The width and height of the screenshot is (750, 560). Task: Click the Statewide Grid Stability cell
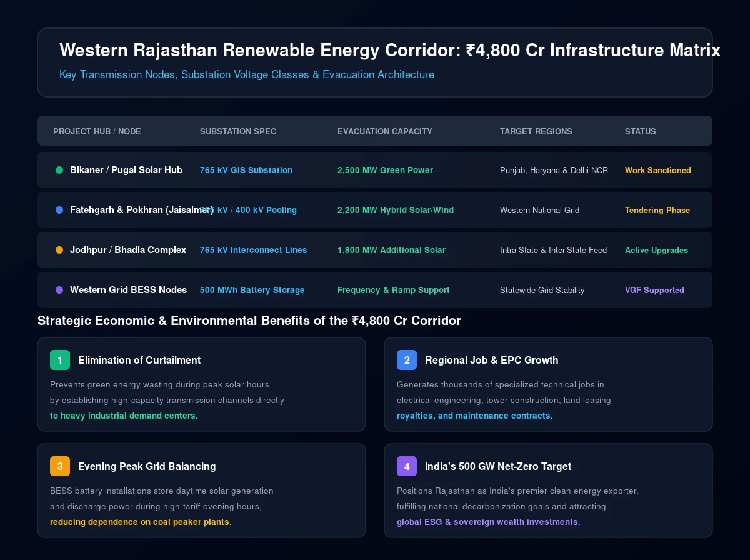(x=542, y=290)
